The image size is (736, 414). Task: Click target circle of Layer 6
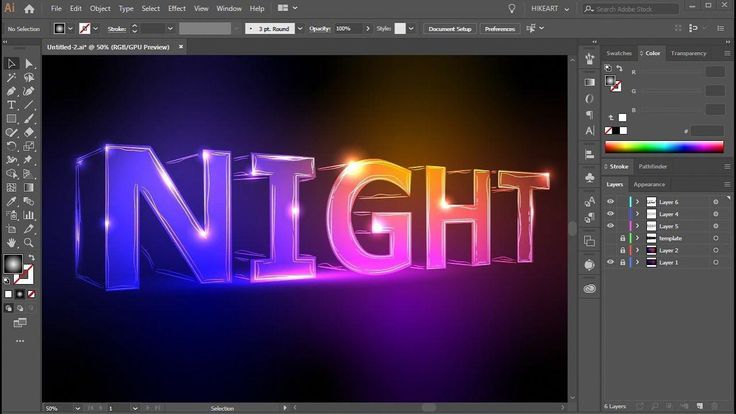pyautogui.click(x=716, y=202)
